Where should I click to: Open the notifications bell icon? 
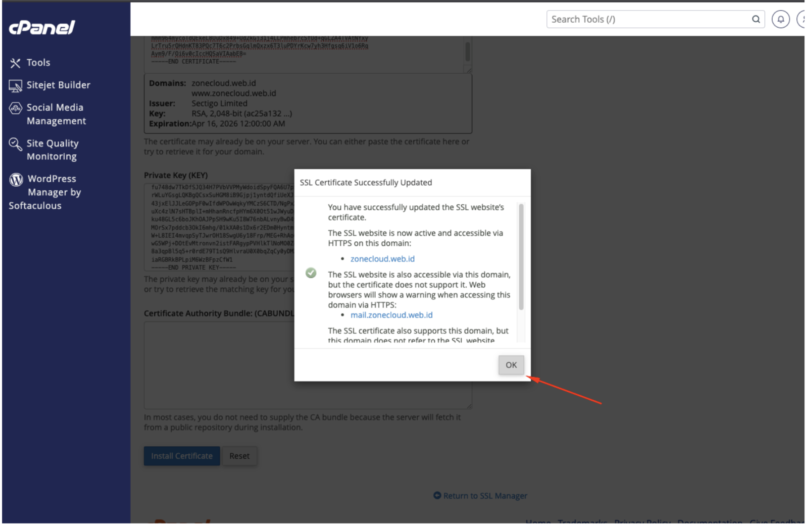pos(781,20)
